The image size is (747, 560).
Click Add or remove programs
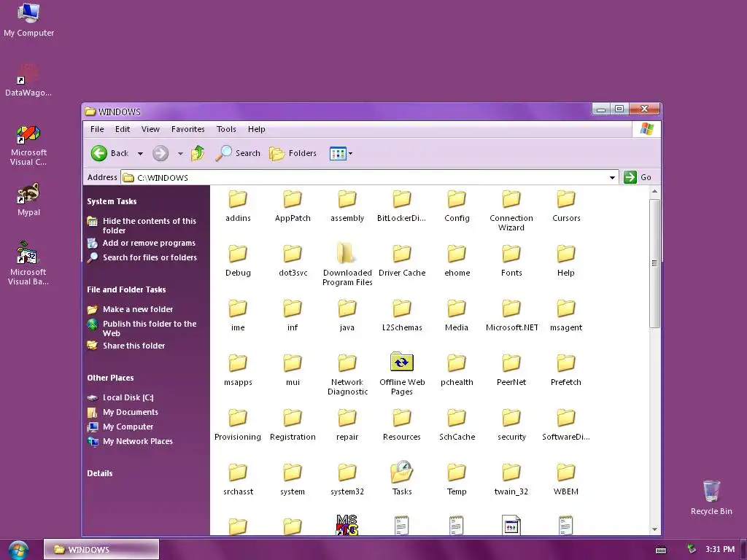(x=142, y=243)
